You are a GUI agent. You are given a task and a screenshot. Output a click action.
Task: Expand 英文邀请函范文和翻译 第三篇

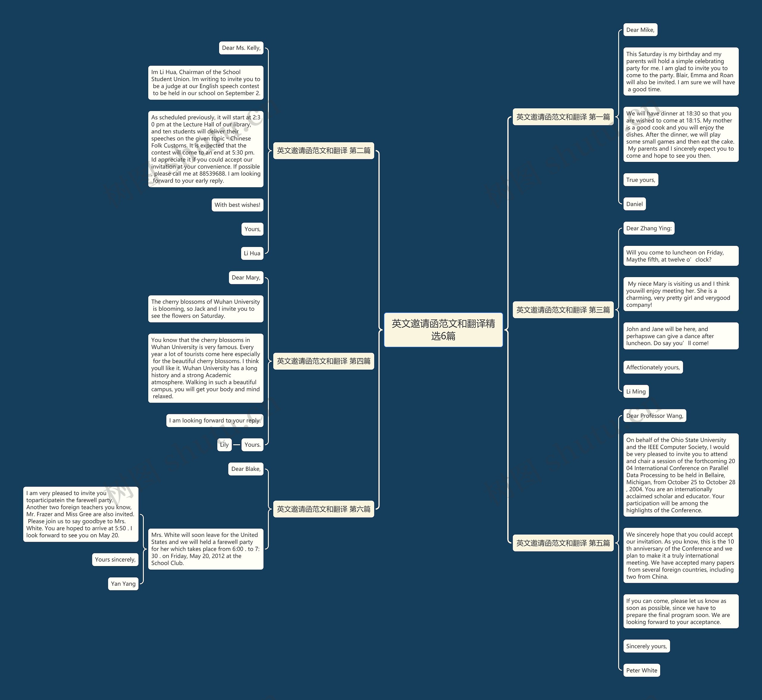point(562,308)
